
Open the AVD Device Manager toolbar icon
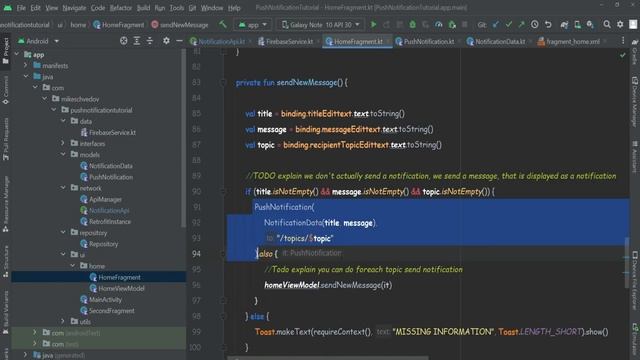pos(577,24)
